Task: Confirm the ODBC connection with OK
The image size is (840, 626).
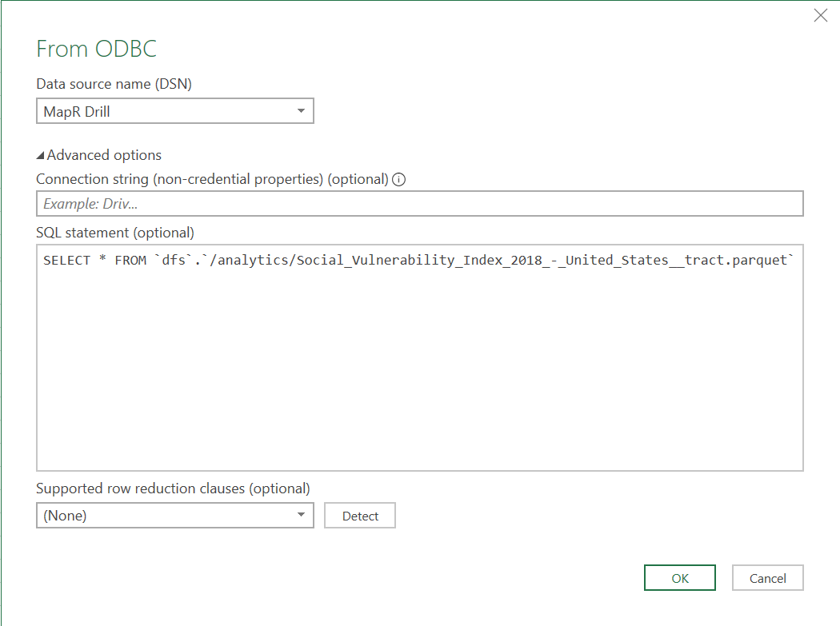Action: point(679,577)
